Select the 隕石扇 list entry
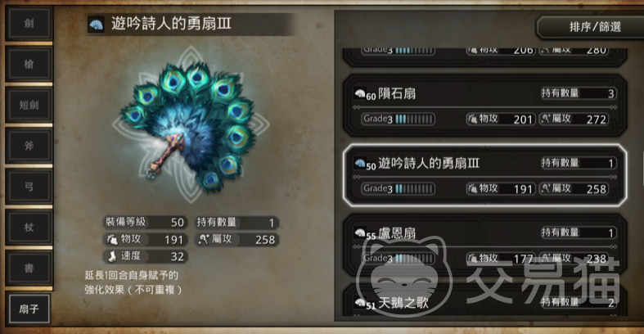 click(484, 106)
